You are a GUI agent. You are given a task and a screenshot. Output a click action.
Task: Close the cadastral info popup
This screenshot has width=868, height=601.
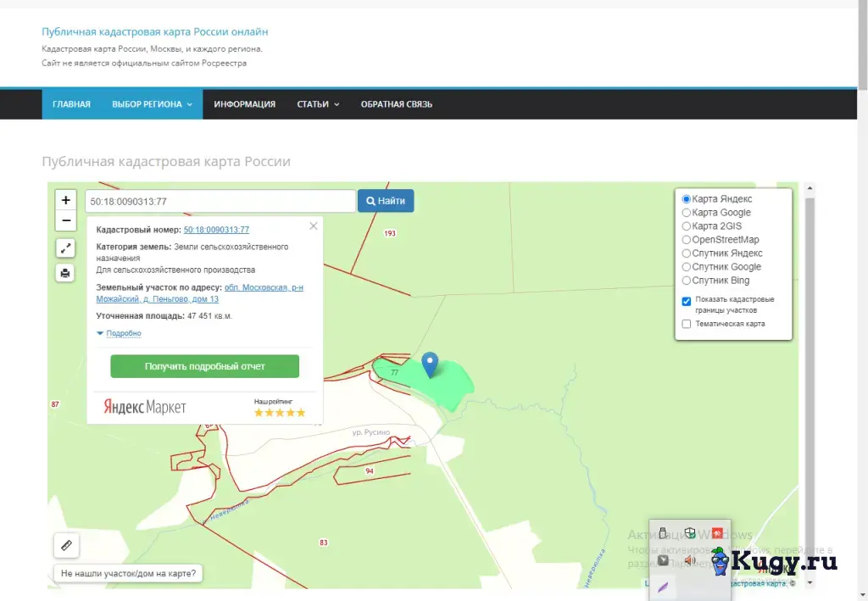(x=314, y=225)
